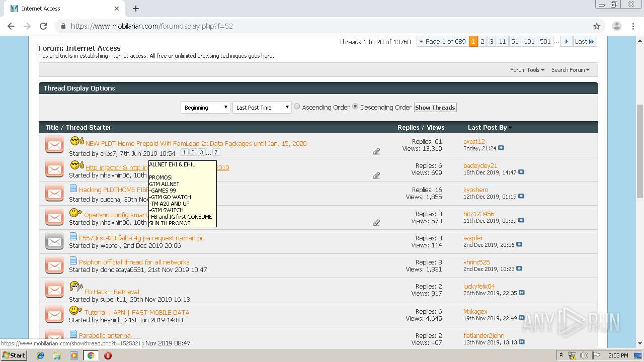Click paperclip icon on Openvpn config thread

tap(376, 223)
